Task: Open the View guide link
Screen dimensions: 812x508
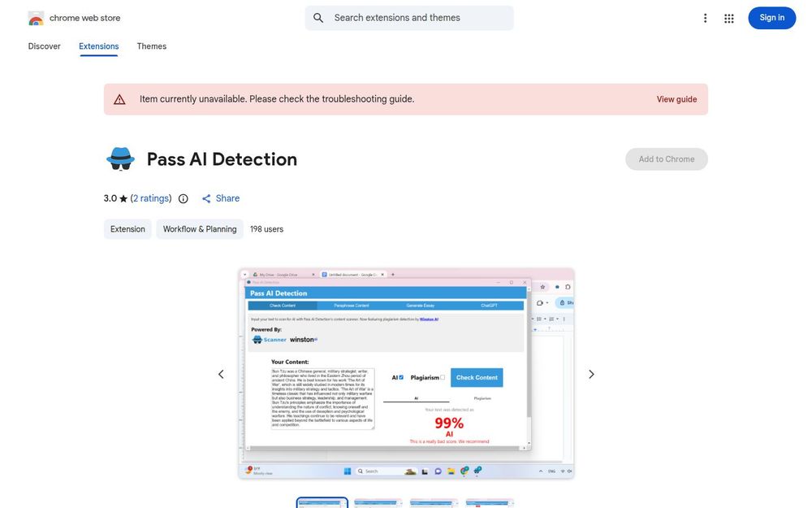Action: point(676,99)
